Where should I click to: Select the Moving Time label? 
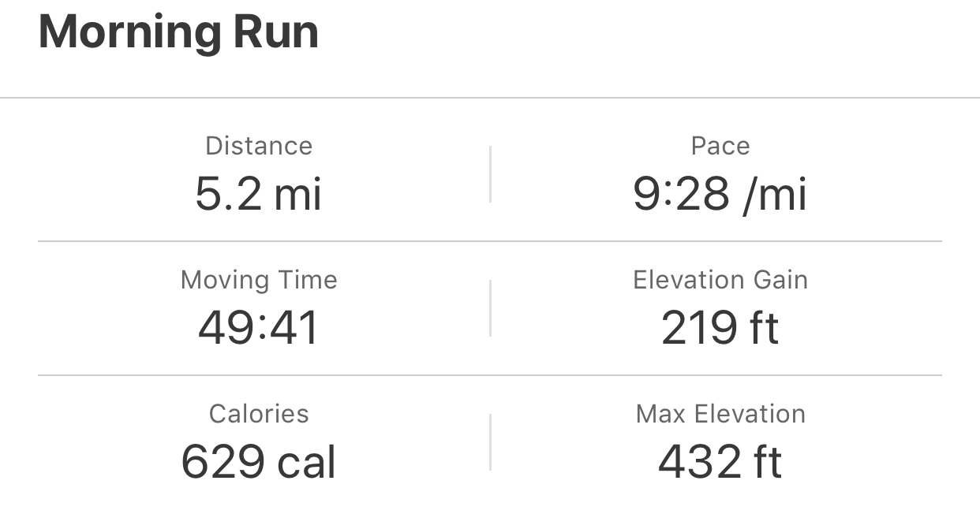click(x=259, y=280)
